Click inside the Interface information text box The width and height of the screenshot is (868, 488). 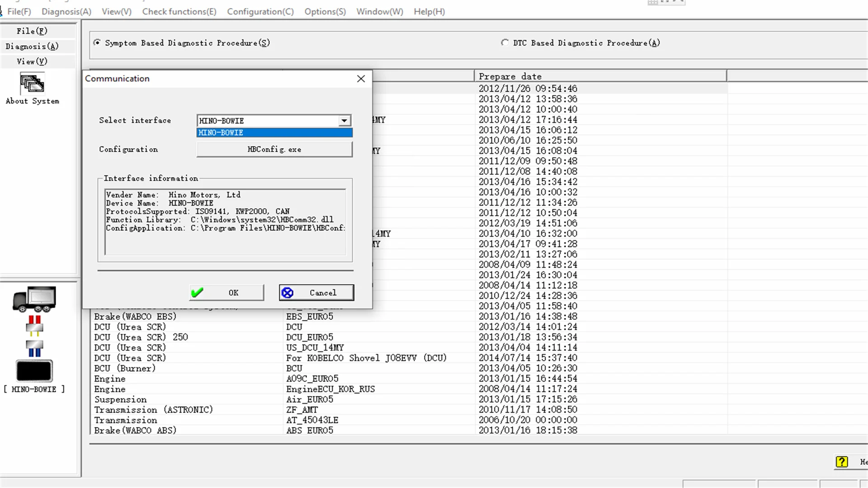coord(225,222)
